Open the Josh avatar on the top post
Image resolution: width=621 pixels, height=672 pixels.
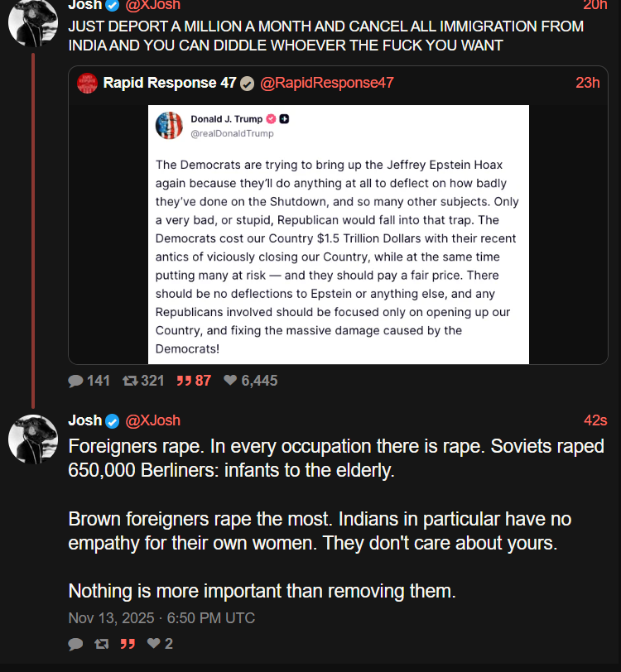(32, 21)
